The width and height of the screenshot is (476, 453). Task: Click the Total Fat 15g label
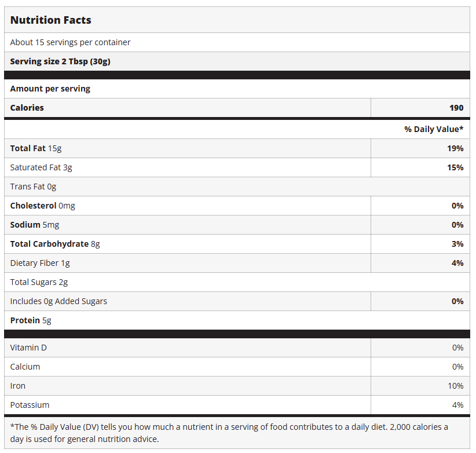36,148
